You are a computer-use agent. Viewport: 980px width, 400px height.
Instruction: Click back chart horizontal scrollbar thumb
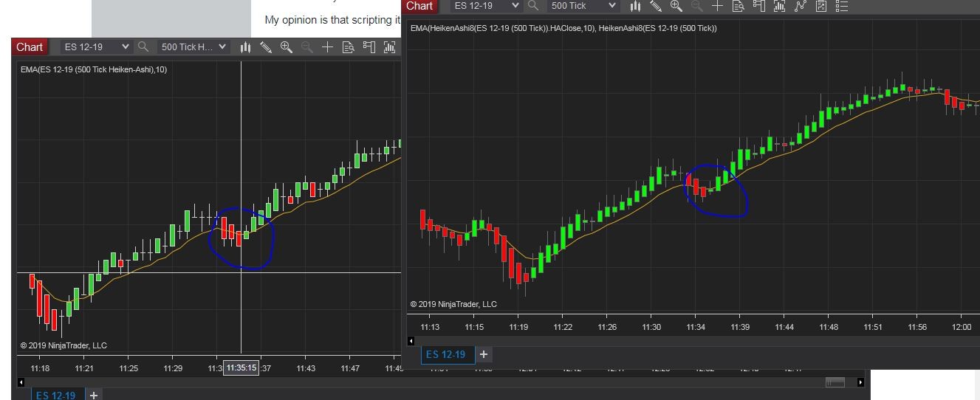pyautogui.click(x=835, y=382)
